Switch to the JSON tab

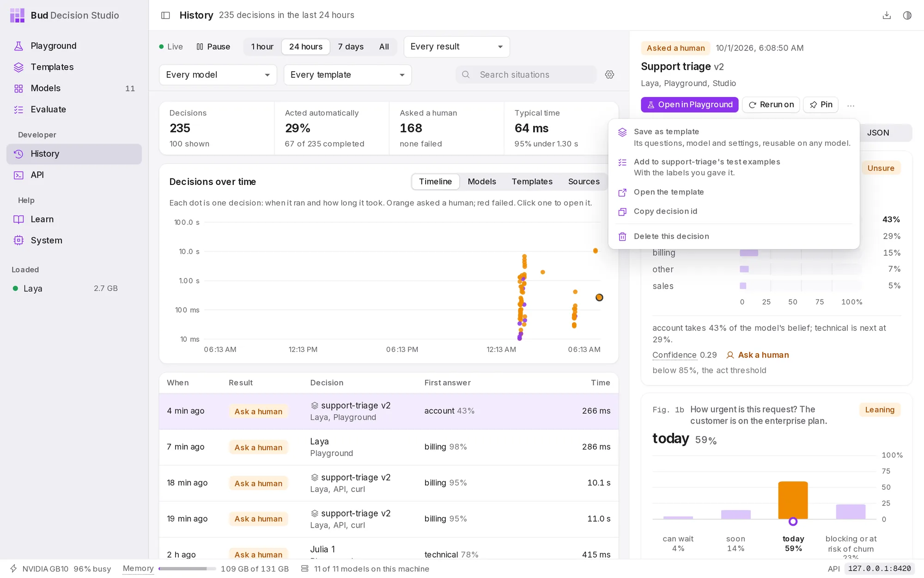click(878, 133)
